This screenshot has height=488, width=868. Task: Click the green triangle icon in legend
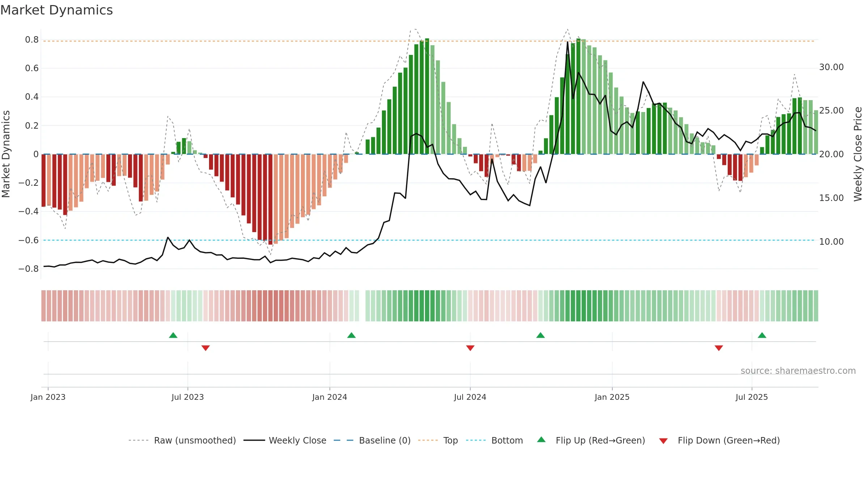[x=541, y=440]
